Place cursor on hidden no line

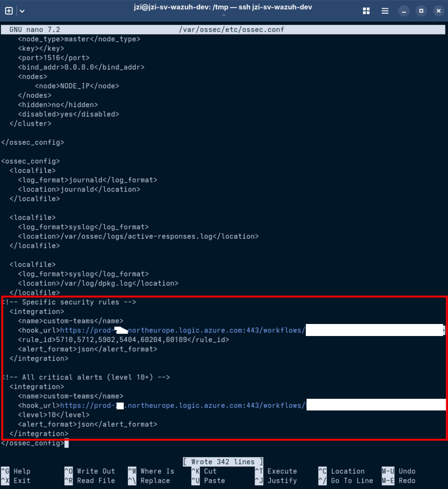coord(58,105)
